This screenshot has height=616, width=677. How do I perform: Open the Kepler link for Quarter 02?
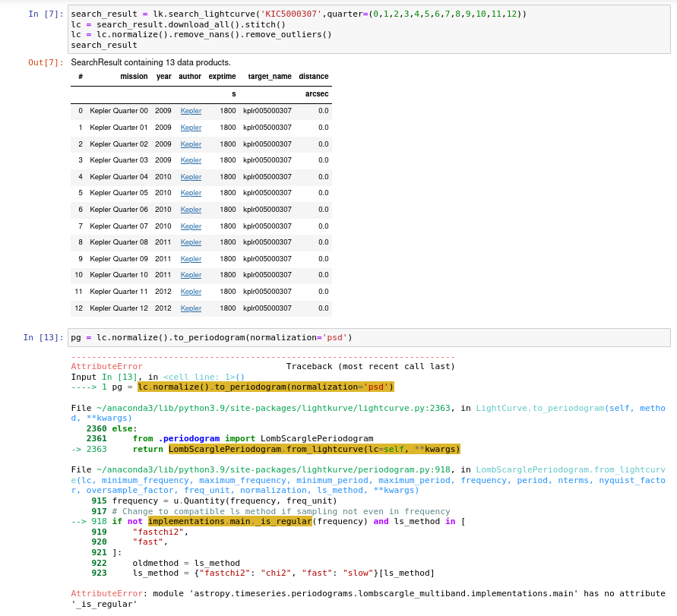pyautogui.click(x=191, y=144)
